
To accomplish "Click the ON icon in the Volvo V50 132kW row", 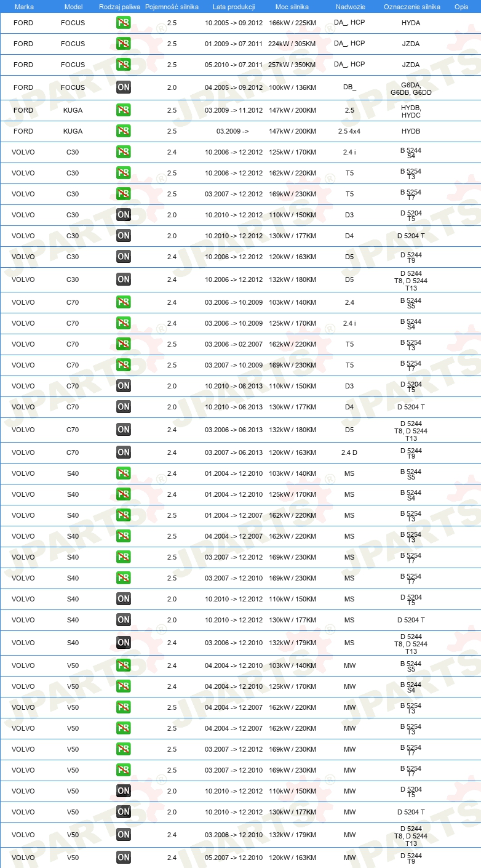I will coord(124,835).
